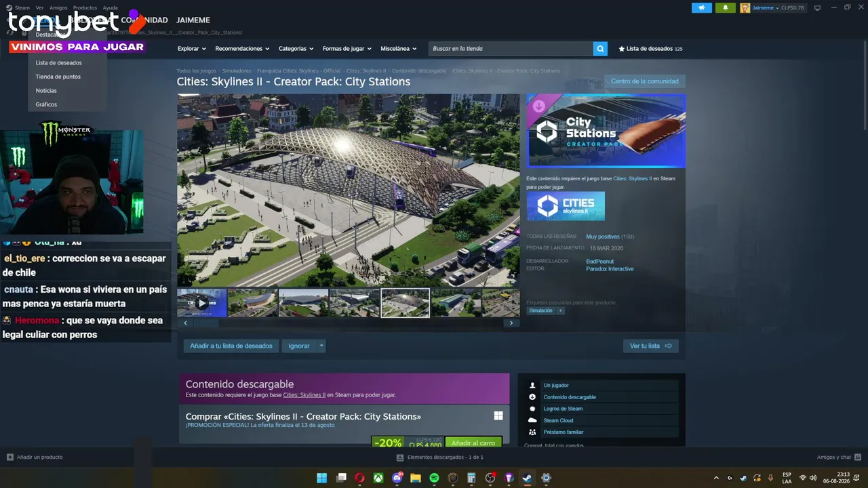The width and height of the screenshot is (868, 488).
Task: Click the Añadir un producto plus button
Action: point(10,457)
